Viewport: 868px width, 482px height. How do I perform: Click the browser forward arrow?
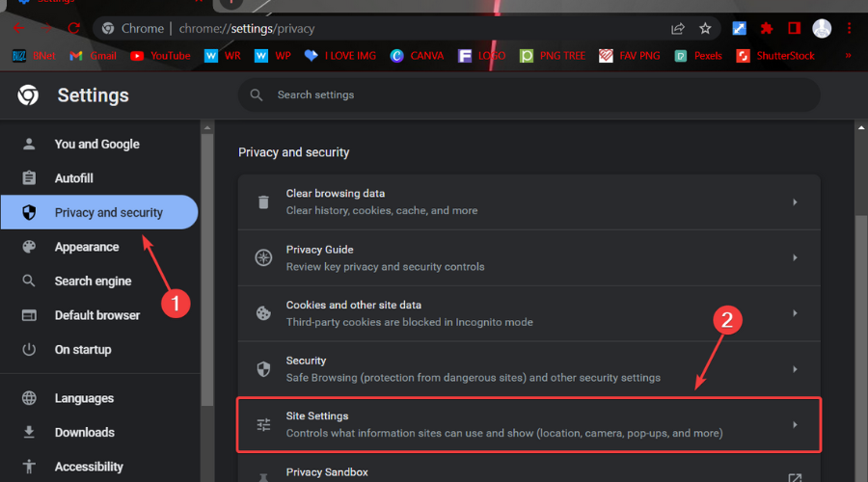tap(46, 28)
